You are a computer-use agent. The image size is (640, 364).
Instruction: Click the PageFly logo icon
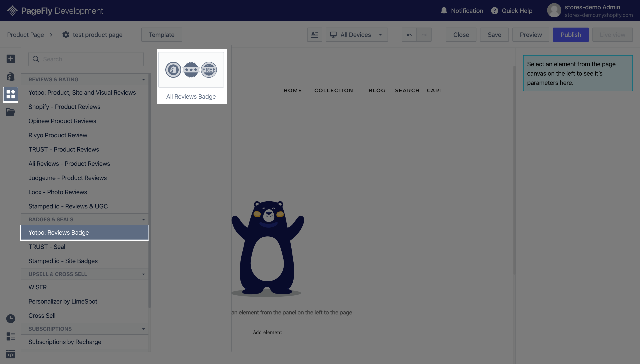click(x=12, y=10)
